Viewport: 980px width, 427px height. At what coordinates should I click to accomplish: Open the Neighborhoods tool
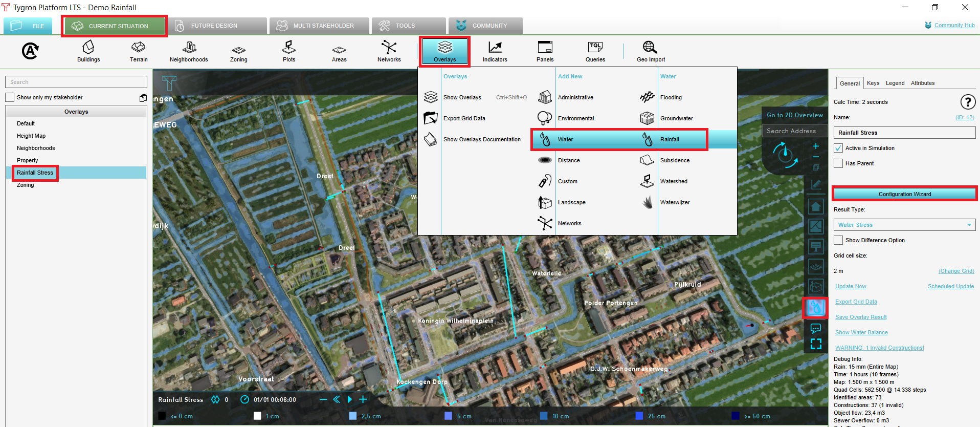(x=189, y=51)
